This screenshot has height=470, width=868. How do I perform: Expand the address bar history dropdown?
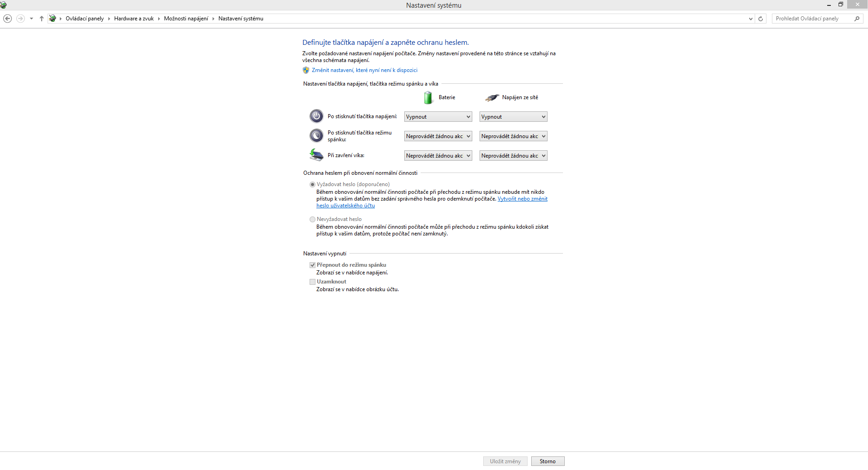click(x=751, y=19)
